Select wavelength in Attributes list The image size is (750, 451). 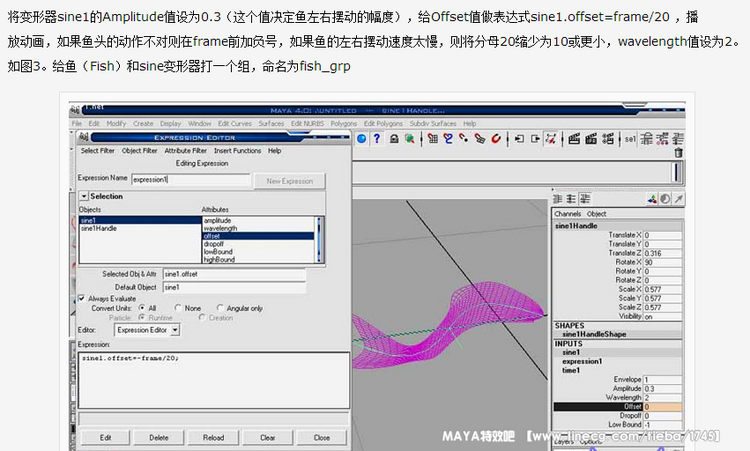(x=221, y=228)
